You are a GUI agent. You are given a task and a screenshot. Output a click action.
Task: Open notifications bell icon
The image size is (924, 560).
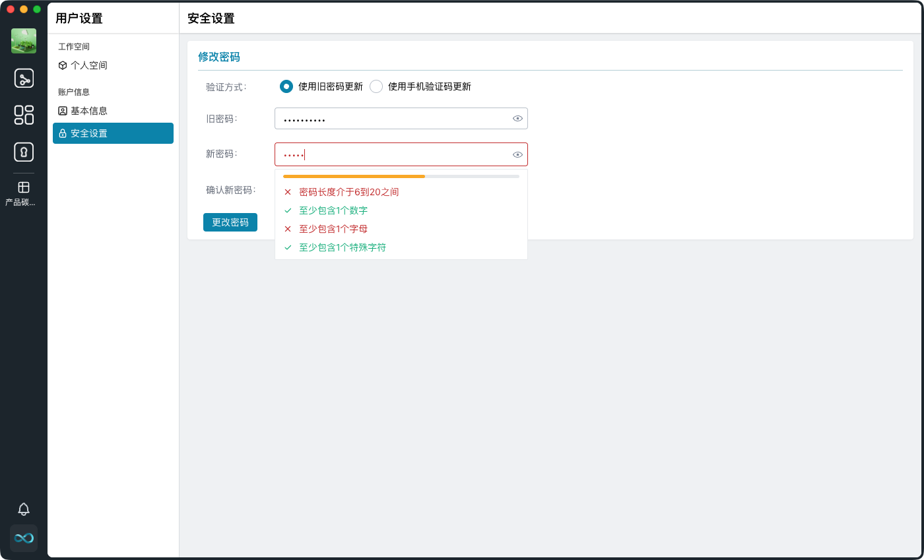[x=24, y=509]
